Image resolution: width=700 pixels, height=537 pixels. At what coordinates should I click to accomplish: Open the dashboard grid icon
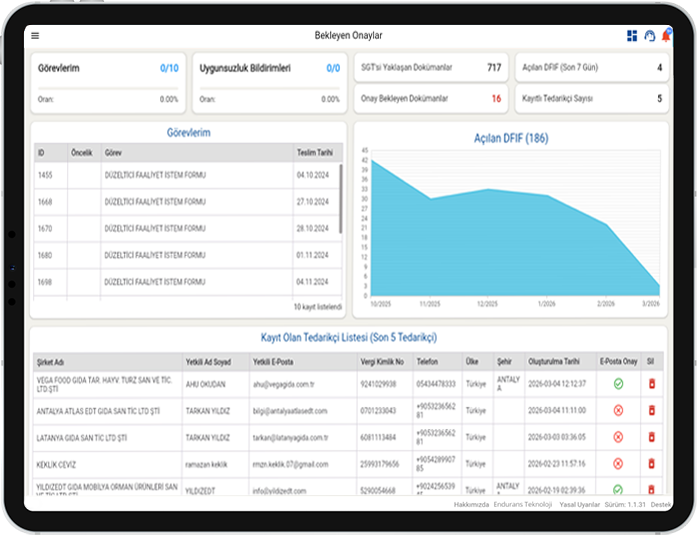pos(632,36)
